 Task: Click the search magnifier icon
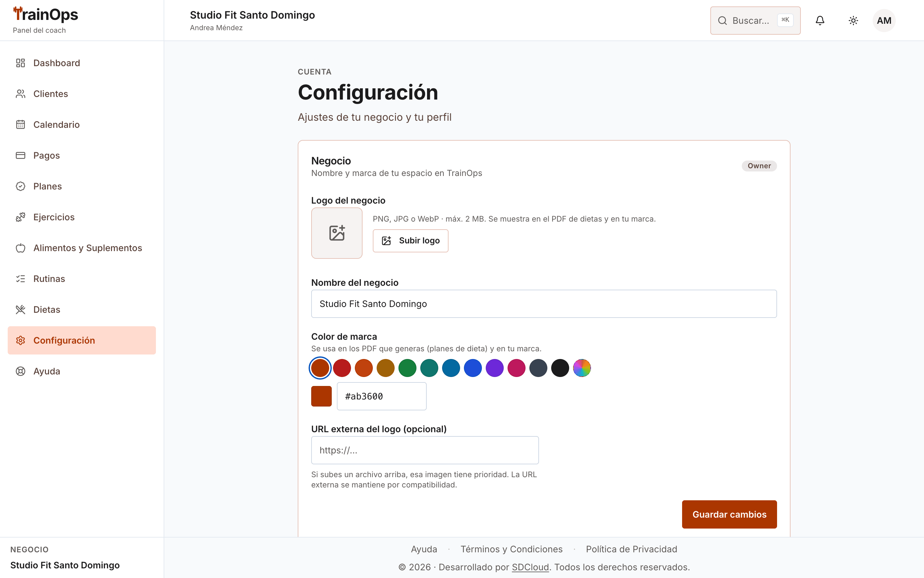pyautogui.click(x=723, y=21)
